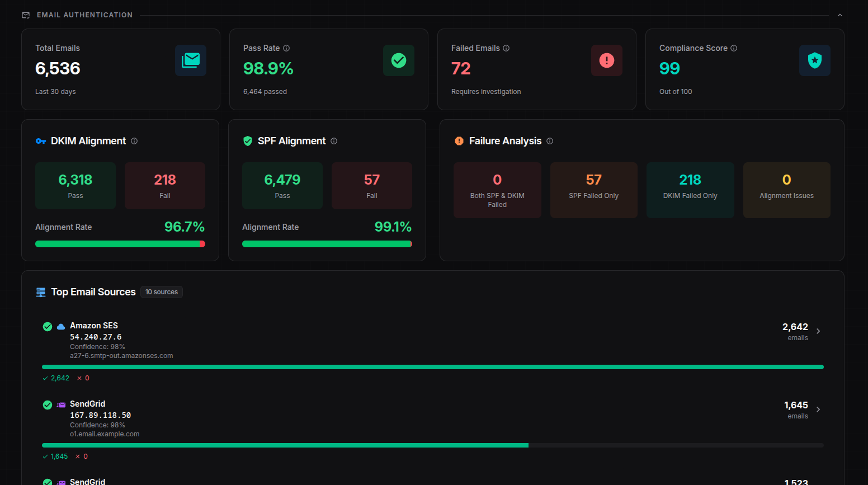Click the Requires investigation text

(486, 92)
